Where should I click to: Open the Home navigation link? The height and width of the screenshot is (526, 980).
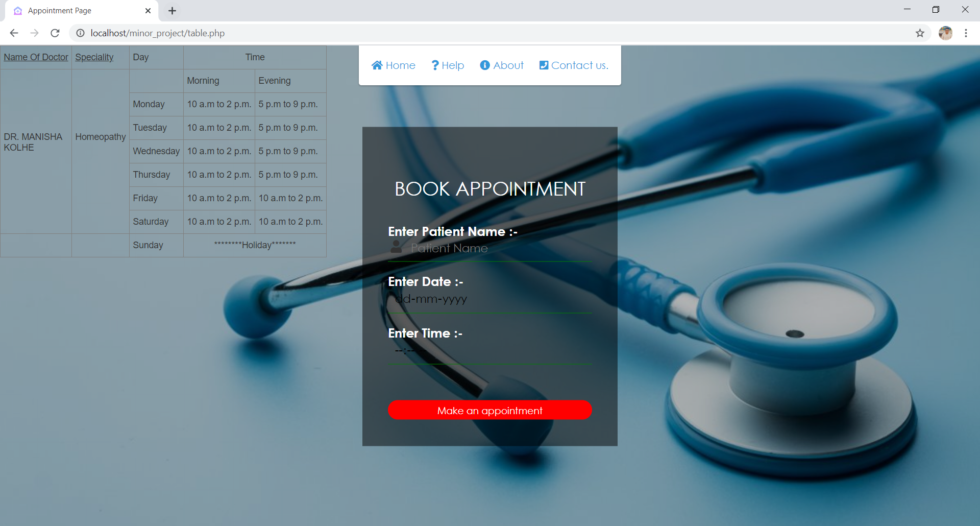click(394, 65)
